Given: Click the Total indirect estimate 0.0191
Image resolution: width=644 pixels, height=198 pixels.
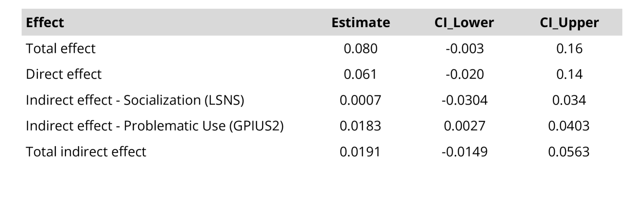Looking at the screenshot, I should (x=361, y=152).
